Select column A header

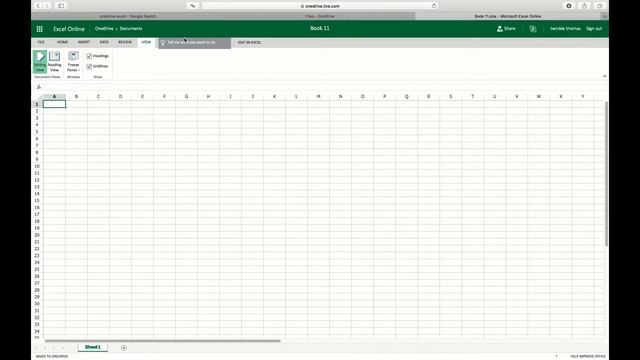pyautogui.click(x=54, y=97)
